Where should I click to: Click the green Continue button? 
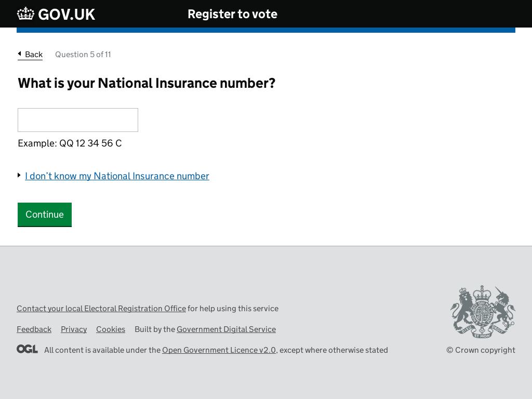pyautogui.click(x=45, y=215)
